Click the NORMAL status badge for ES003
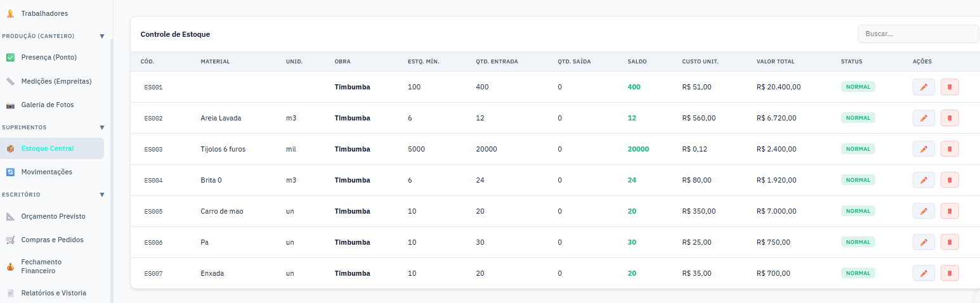 click(x=858, y=149)
